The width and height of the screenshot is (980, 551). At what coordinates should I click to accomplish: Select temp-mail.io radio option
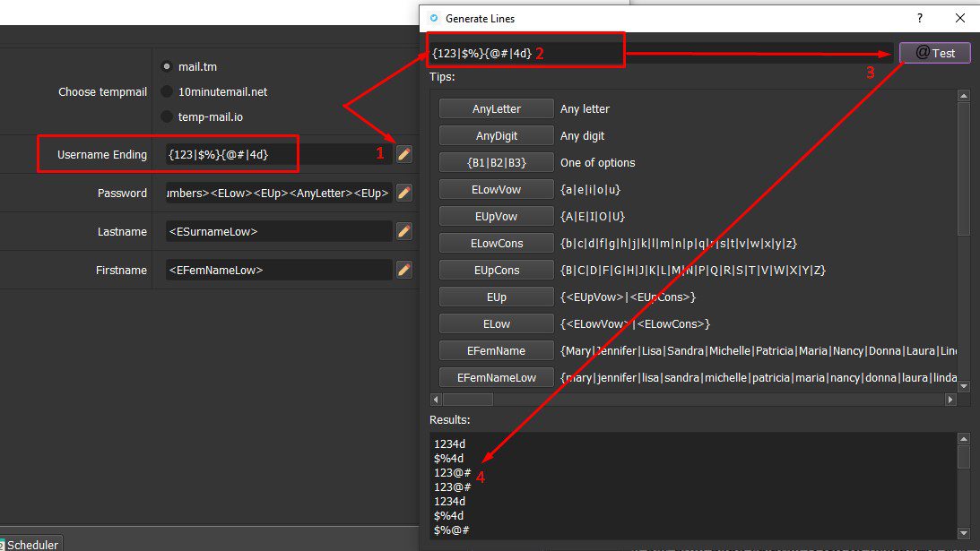pyautogui.click(x=167, y=116)
